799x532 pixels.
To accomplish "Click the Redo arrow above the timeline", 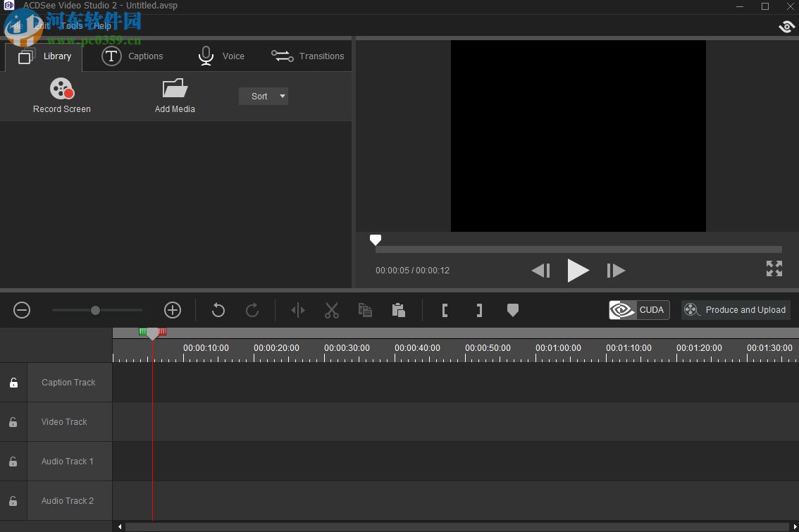I will tap(252, 310).
